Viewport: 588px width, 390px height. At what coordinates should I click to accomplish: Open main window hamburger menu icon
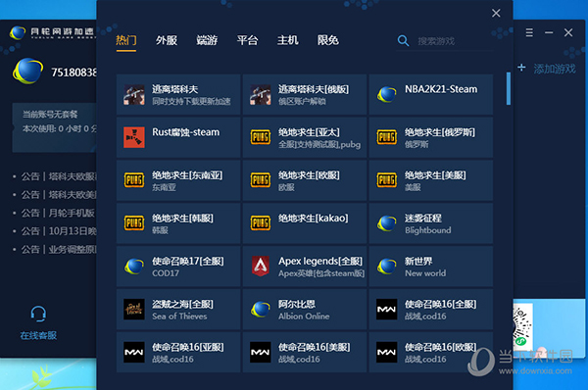(x=529, y=32)
